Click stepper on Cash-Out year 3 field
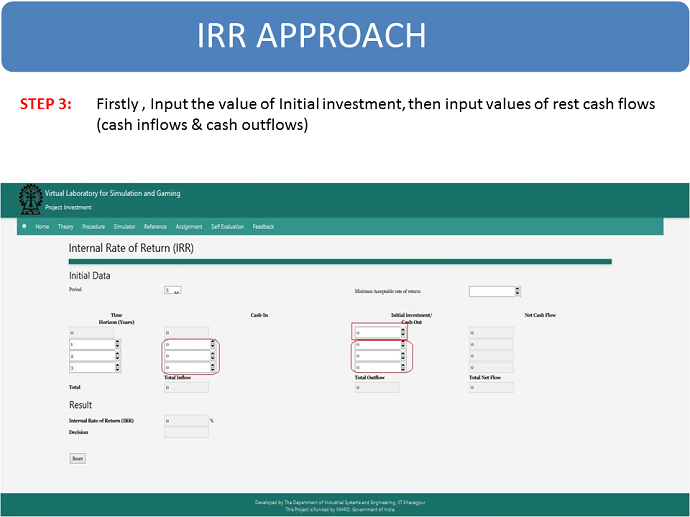 [403, 367]
